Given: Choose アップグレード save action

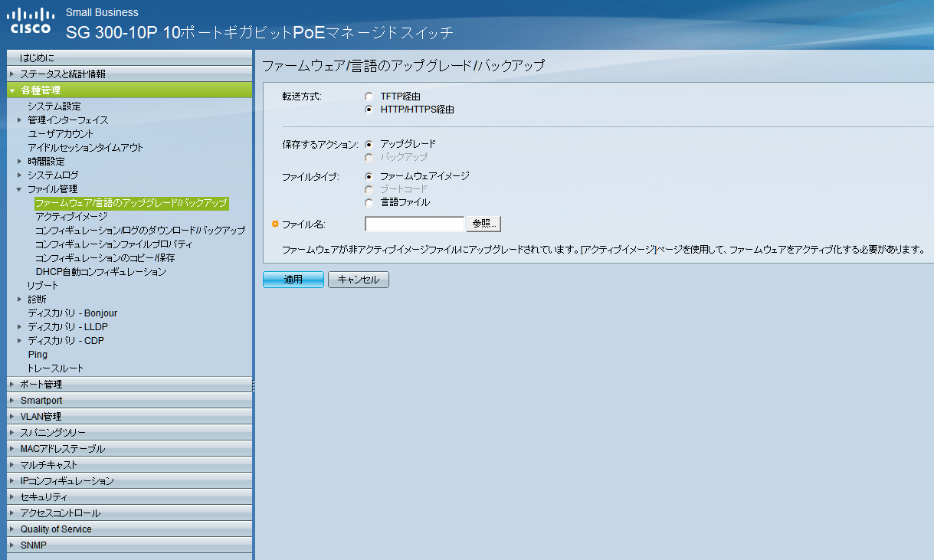Looking at the screenshot, I should click(x=369, y=144).
